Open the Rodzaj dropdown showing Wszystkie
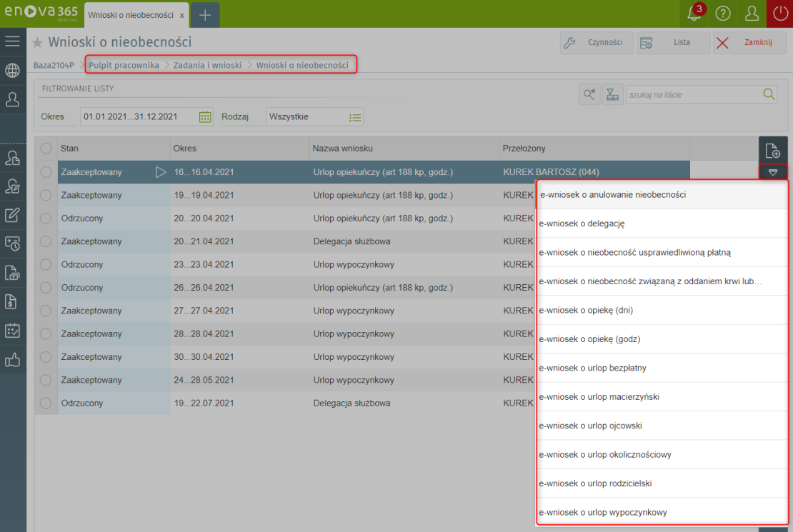Viewport: 793px width, 532px height. point(314,116)
